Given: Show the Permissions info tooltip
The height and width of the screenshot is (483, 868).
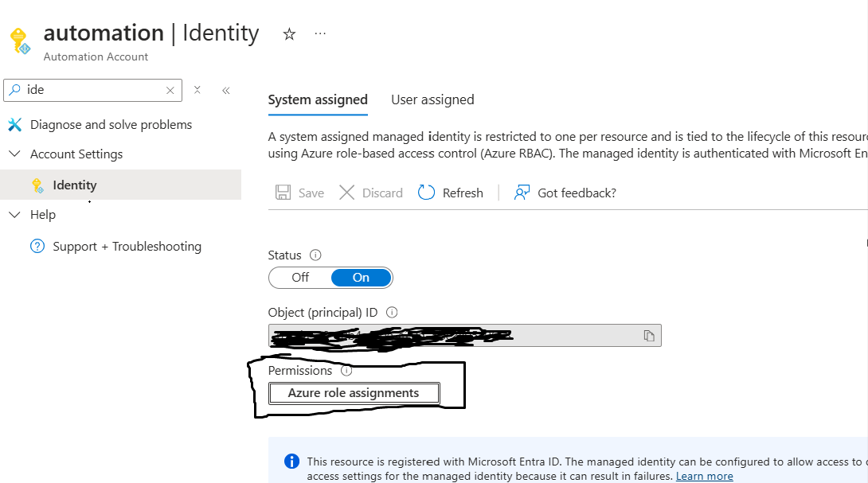Looking at the screenshot, I should tap(347, 370).
